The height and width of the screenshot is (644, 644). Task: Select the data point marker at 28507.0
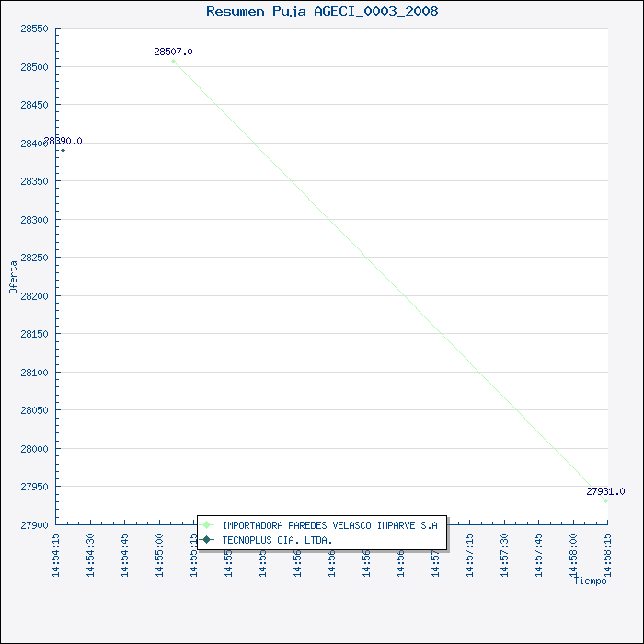point(173,61)
